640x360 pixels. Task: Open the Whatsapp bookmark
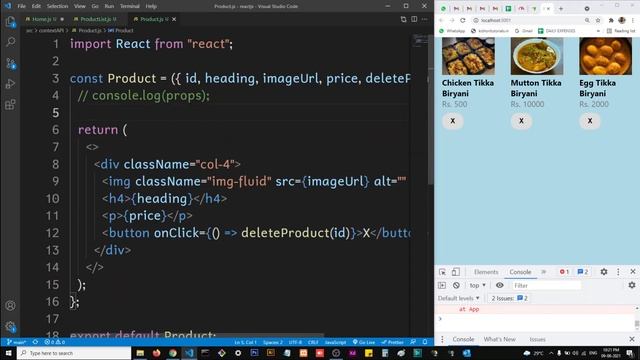pos(452,31)
